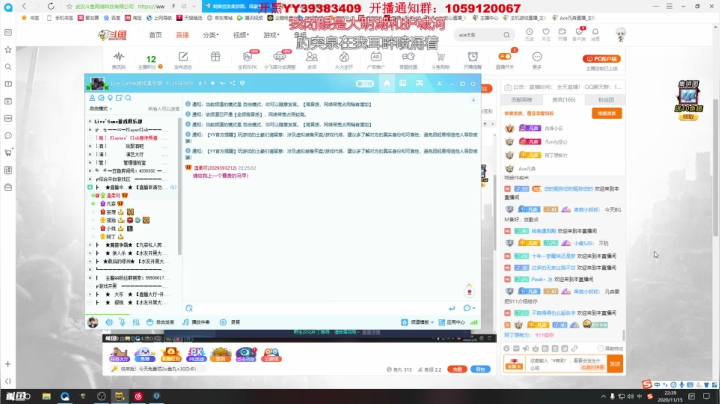Open the 首页 tab in Douyu header

click(x=155, y=35)
